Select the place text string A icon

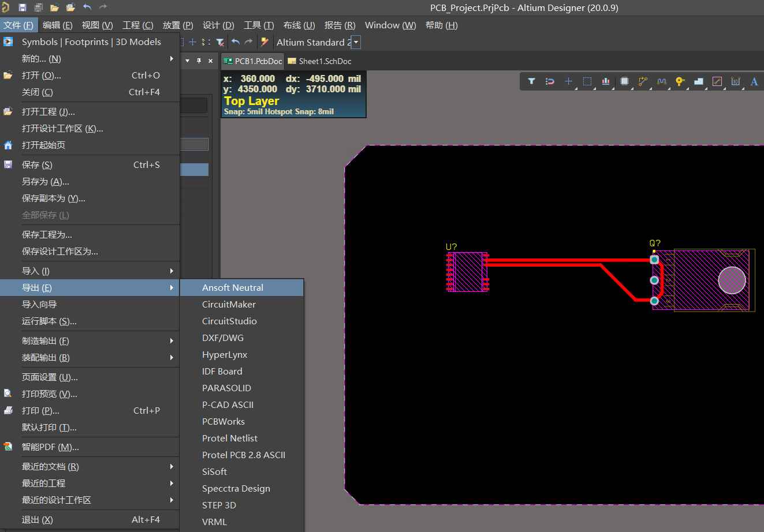[x=754, y=81]
